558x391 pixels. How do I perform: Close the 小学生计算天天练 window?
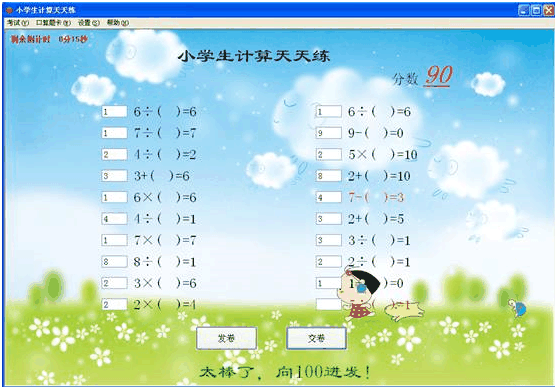click(548, 10)
